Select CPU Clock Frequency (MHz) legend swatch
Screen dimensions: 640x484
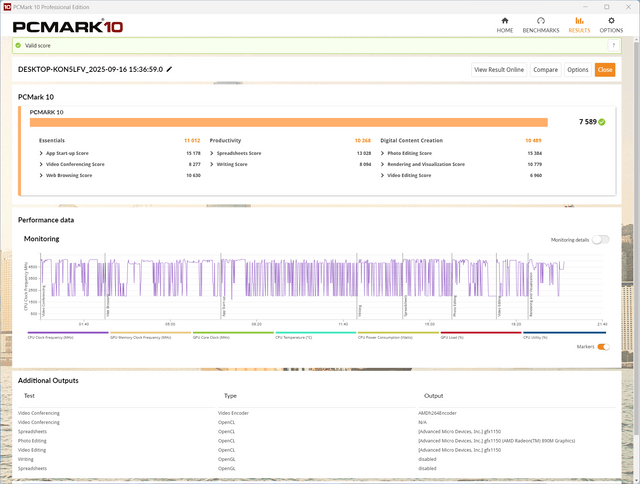point(68,333)
